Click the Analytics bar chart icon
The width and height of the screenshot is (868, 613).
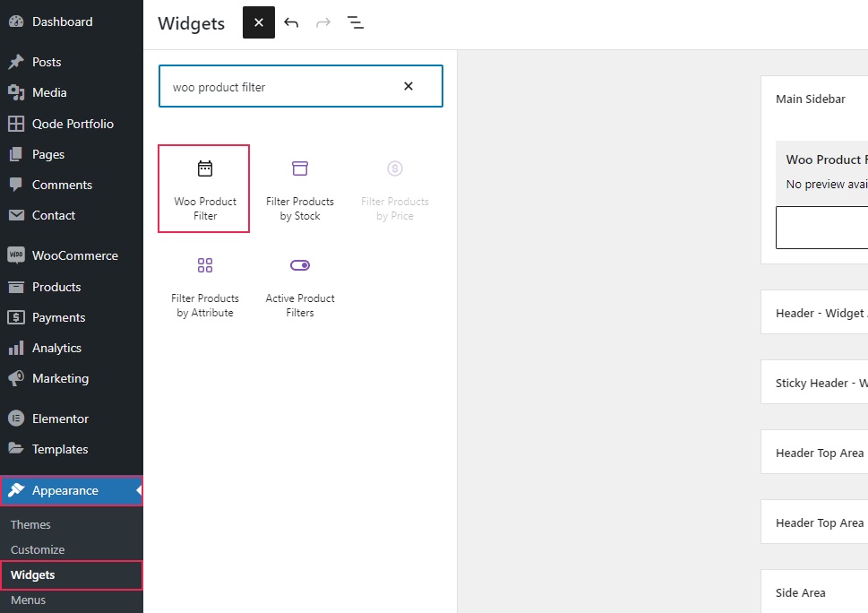coord(16,348)
